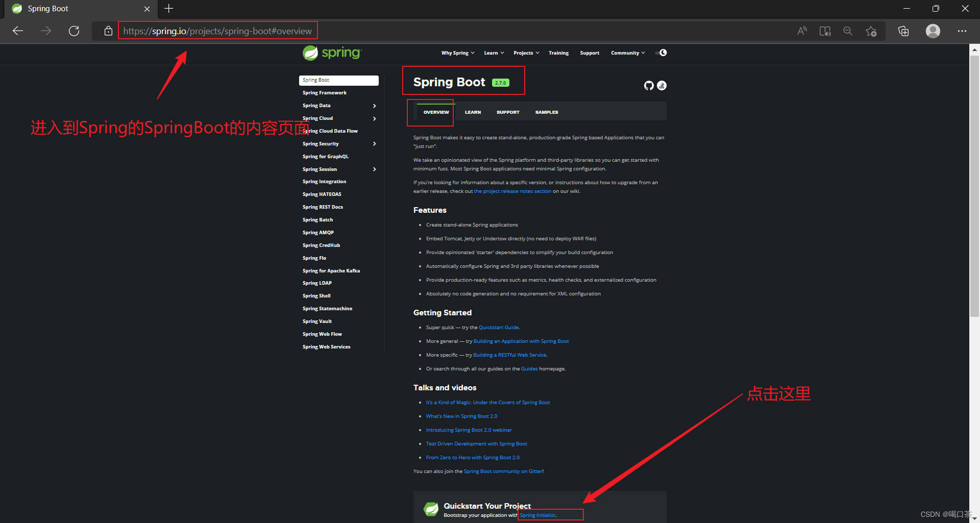The width and height of the screenshot is (980, 523).
Task: Open Spring Web Flow in sidebar
Action: tap(322, 334)
